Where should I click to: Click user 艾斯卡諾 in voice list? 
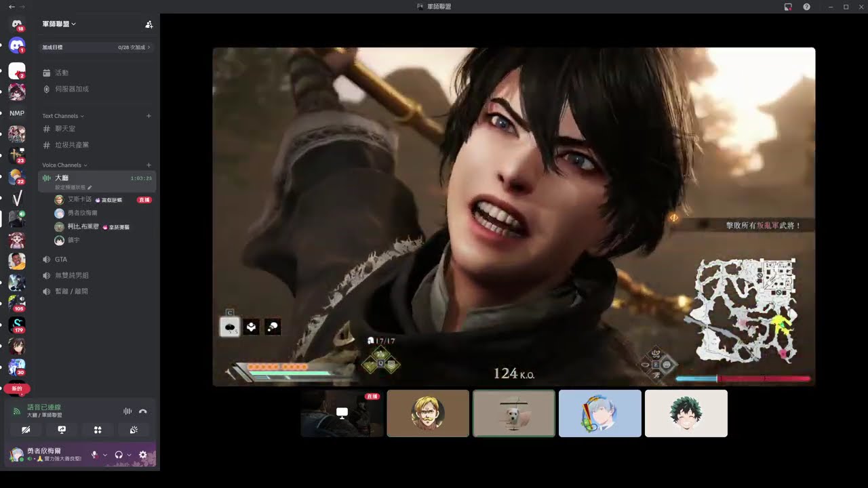coord(80,200)
